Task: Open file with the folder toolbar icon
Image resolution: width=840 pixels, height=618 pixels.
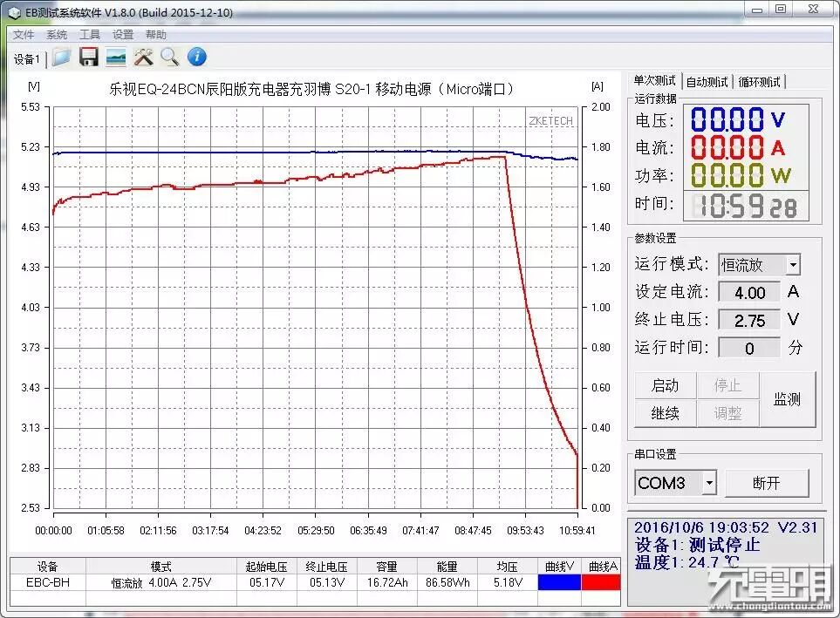Action: coord(61,57)
